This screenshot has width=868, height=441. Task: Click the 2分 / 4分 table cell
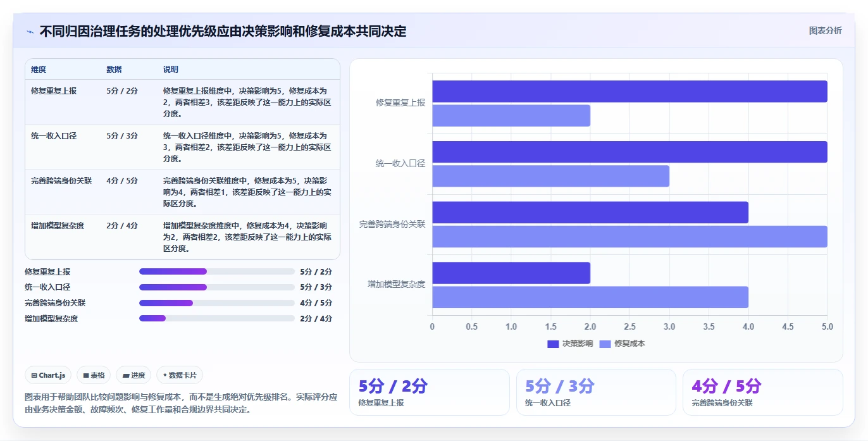(x=122, y=225)
